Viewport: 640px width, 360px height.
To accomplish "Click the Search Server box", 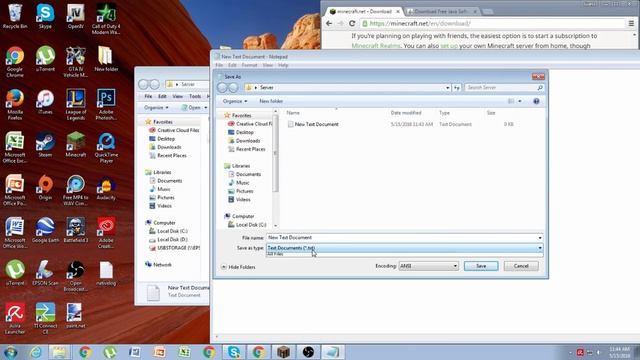I will pyautogui.click(x=505, y=88).
